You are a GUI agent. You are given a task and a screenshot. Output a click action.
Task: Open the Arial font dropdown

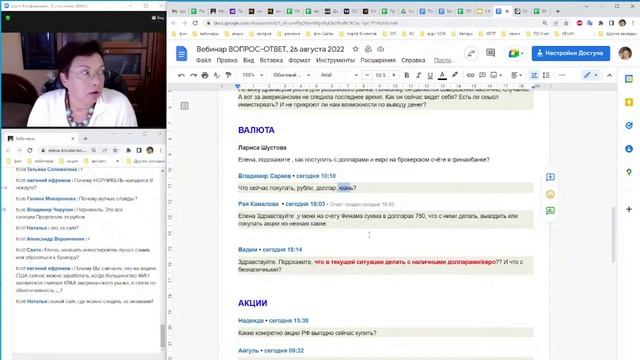click(x=339, y=75)
